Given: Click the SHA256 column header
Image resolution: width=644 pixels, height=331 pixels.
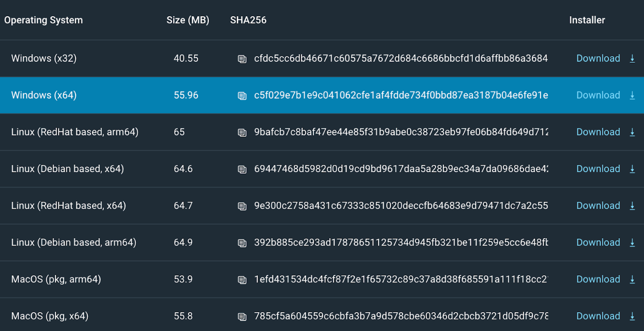Looking at the screenshot, I should point(248,20).
